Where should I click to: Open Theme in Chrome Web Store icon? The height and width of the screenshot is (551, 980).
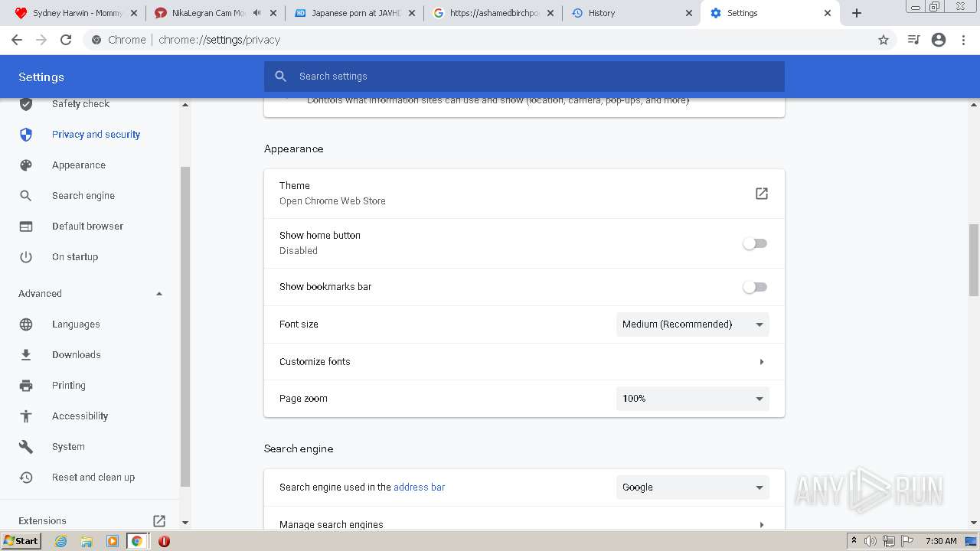tap(761, 194)
